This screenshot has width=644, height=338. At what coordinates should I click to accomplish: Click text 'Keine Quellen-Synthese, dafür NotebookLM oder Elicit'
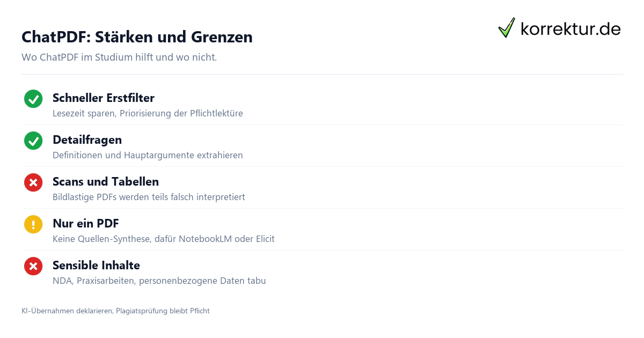pyautogui.click(x=164, y=239)
